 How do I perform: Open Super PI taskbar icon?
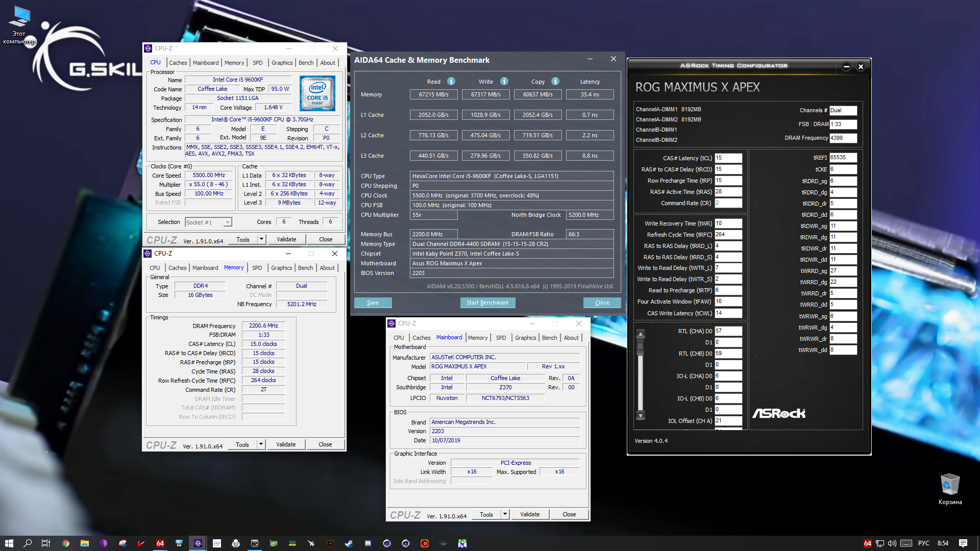[462, 543]
